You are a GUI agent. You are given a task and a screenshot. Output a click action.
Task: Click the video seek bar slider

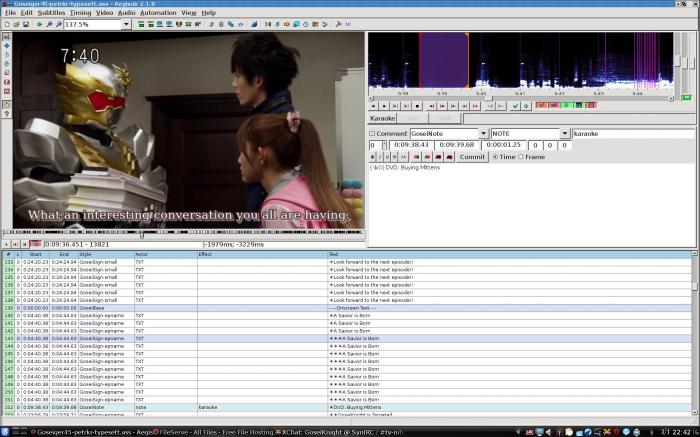(x=142, y=233)
